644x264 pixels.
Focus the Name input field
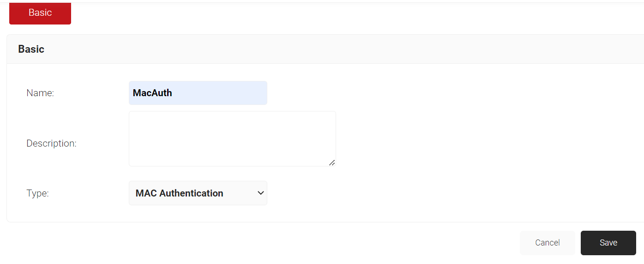click(198, 93)
